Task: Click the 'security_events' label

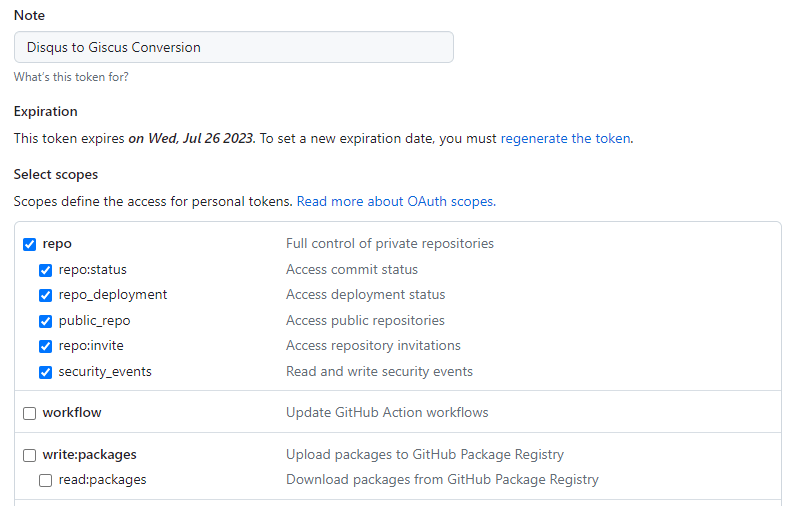Action: click(105, 372)
